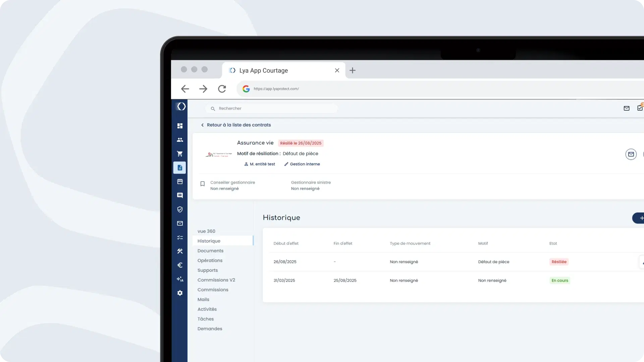The image size is (644, 362).
Task: Open the chat messages sidebar icon
Action: click(180, 195)
